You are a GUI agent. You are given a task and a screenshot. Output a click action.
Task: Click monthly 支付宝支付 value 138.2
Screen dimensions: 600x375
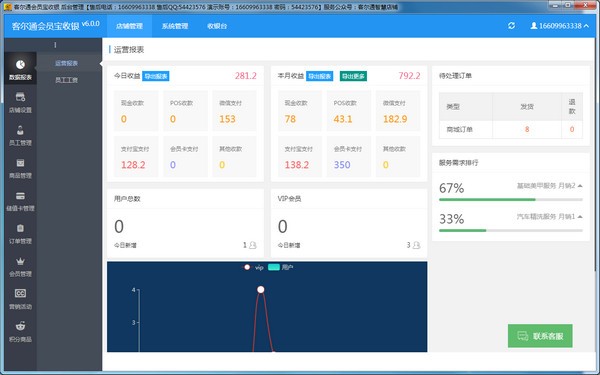(x=297, y=165)
